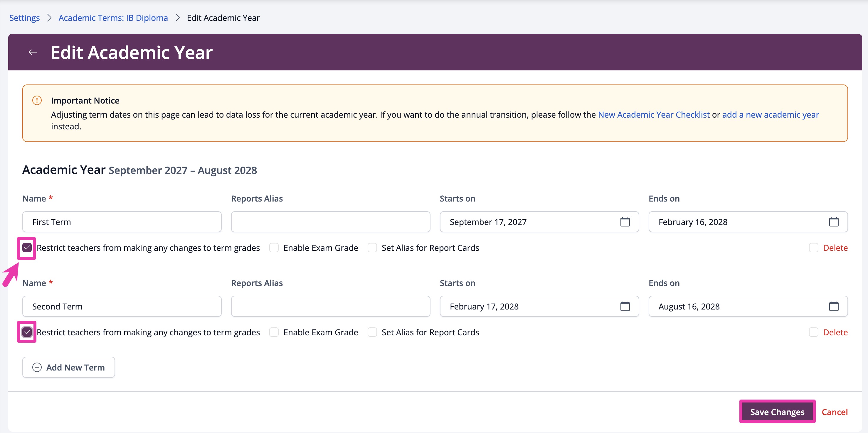Enable Exam Grade for First Term
The image size is (868, 433).
(x=274, y=248)
